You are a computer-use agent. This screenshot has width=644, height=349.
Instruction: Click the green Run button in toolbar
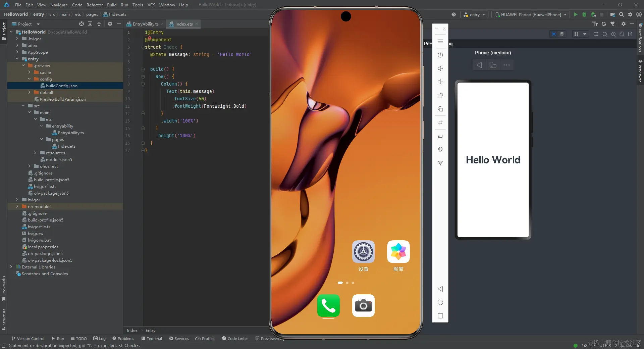point(576,14)
